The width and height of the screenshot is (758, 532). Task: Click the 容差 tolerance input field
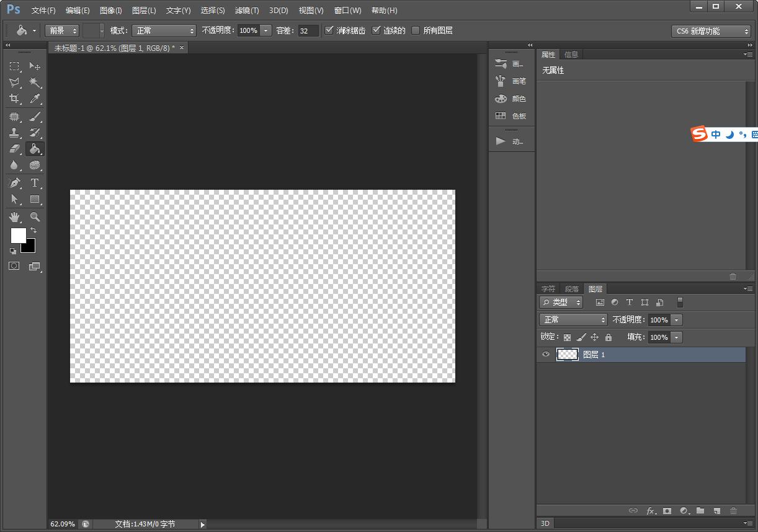point(308,30)
